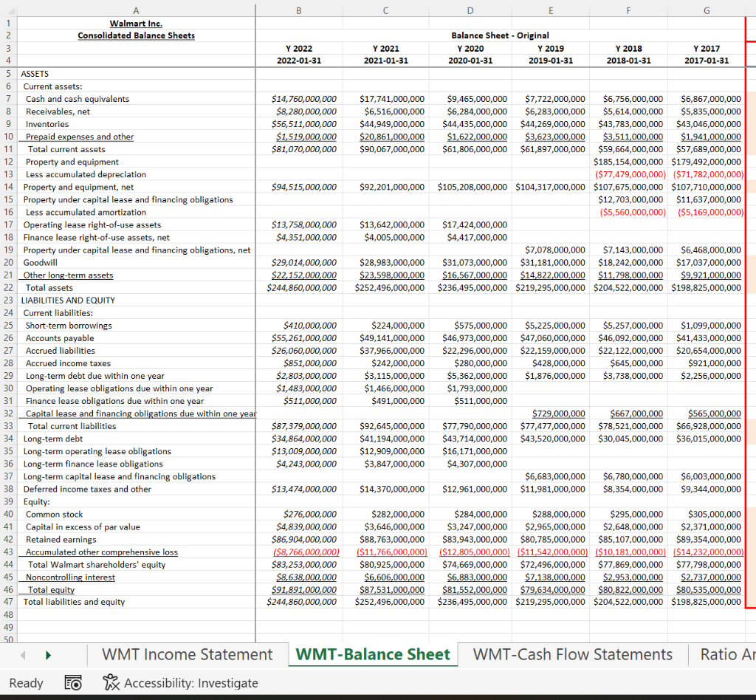Click 'Cash and cash equivalents' label

point(77,99)
